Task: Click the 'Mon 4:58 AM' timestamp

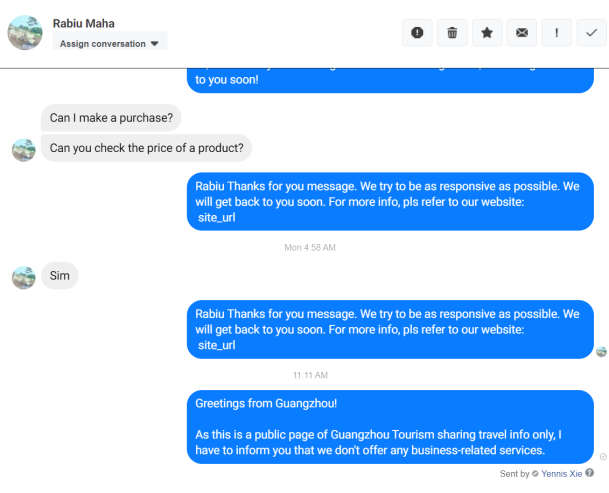Action: [x=309, y=247]
